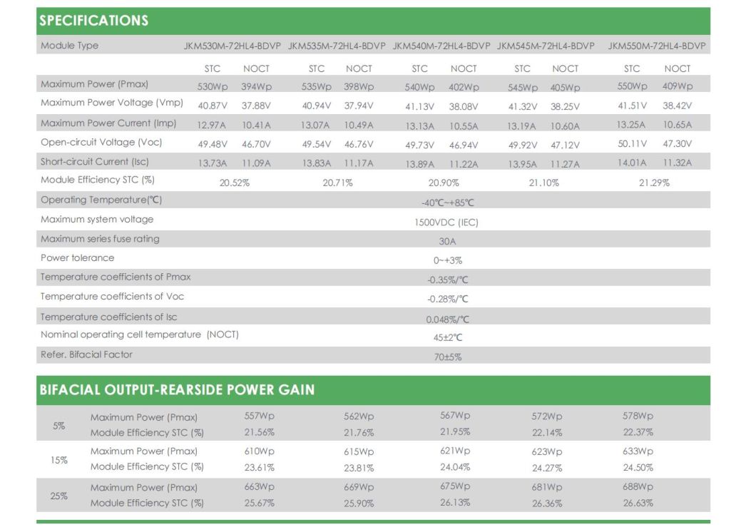Click the Module Type row label
756x532 pixels.
70,46
